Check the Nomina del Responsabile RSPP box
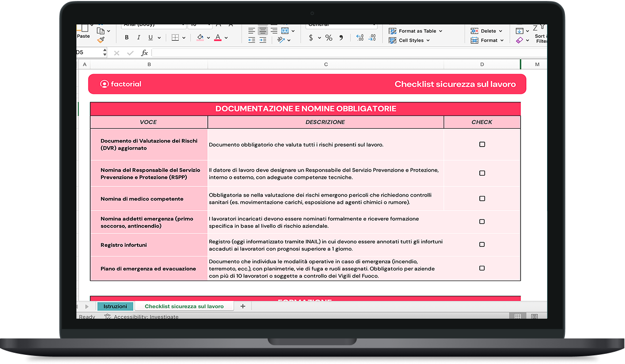 482,173
